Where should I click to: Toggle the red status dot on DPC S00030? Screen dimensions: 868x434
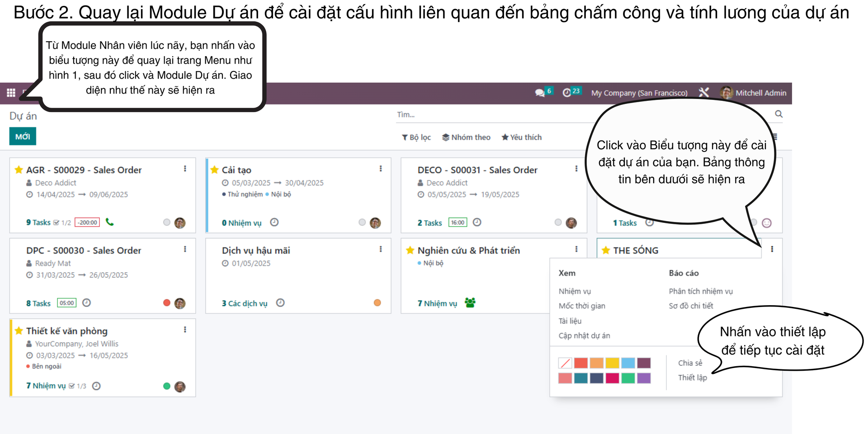point(167,303)
